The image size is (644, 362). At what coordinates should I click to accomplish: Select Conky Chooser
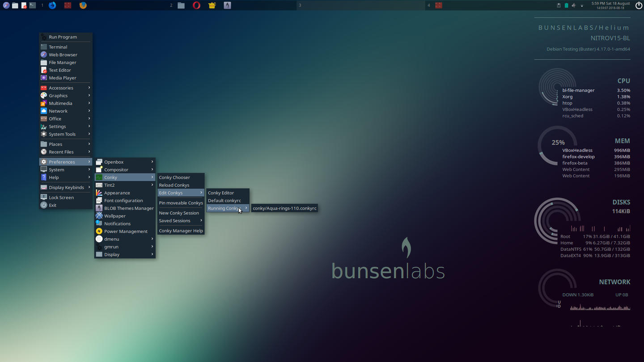coord(181,177)
